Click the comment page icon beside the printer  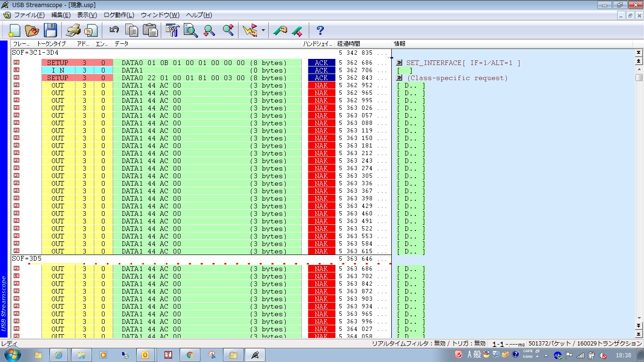(x=91, y=31)
